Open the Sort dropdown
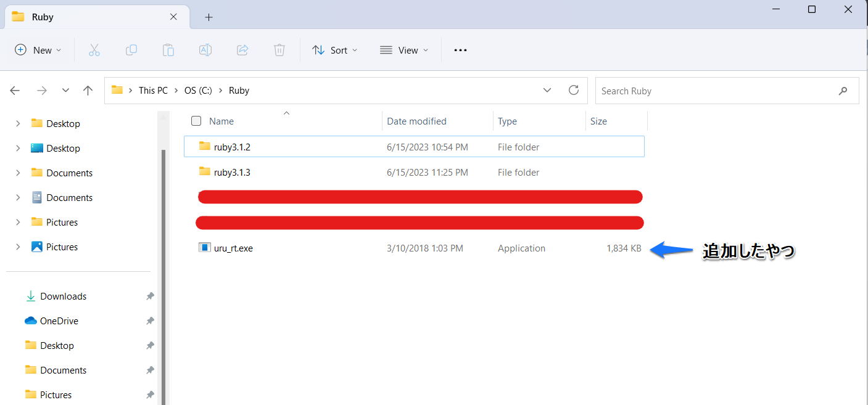The image size is (868, 405). [334, 50]
